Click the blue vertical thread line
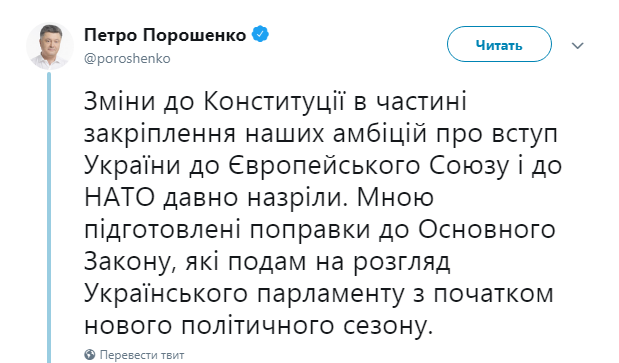The height and width of the screenshot is (363, 619). point(49,217)
